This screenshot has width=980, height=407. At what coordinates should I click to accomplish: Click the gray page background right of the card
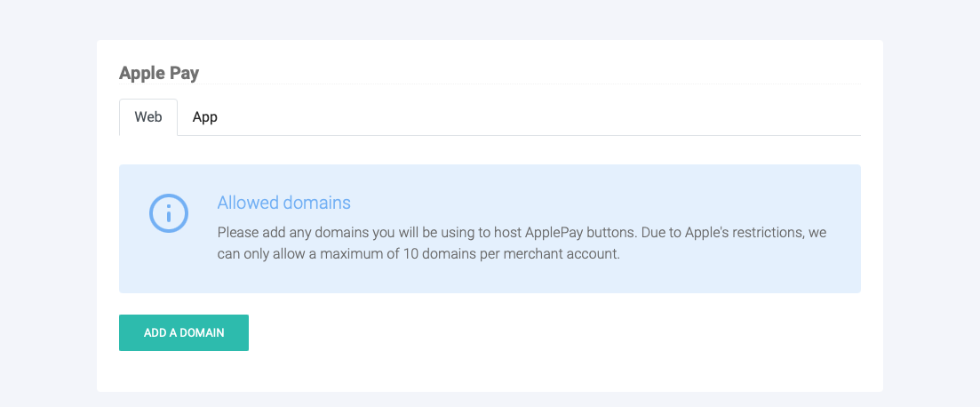pyautogui.click(x=931, y=213)
